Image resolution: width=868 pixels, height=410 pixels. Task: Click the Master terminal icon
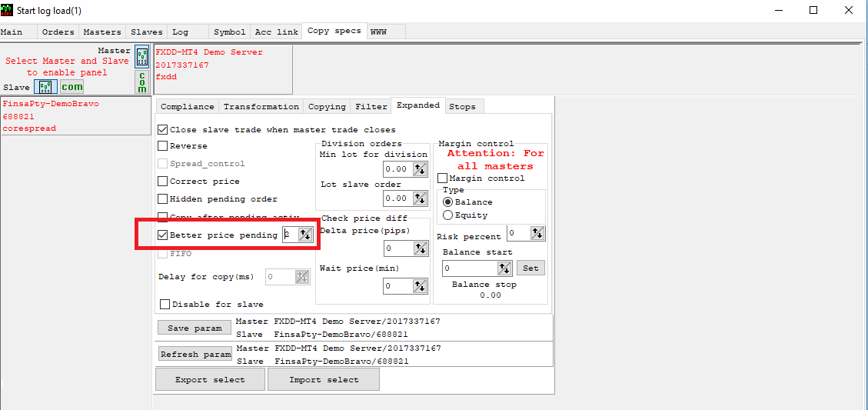[x=142, y=57]
